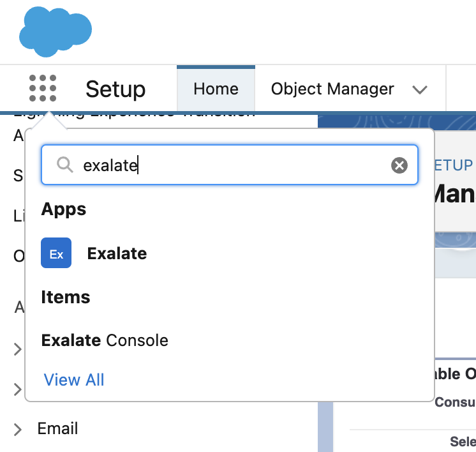Open the Object Manager tab
This screenshot has width=476, height=452.
(332, 89)
